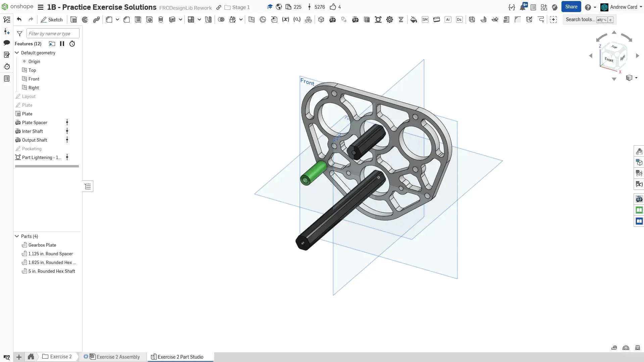Select the Sketch tool
This screenshot has height=362, width=644.
pos(52,20)
